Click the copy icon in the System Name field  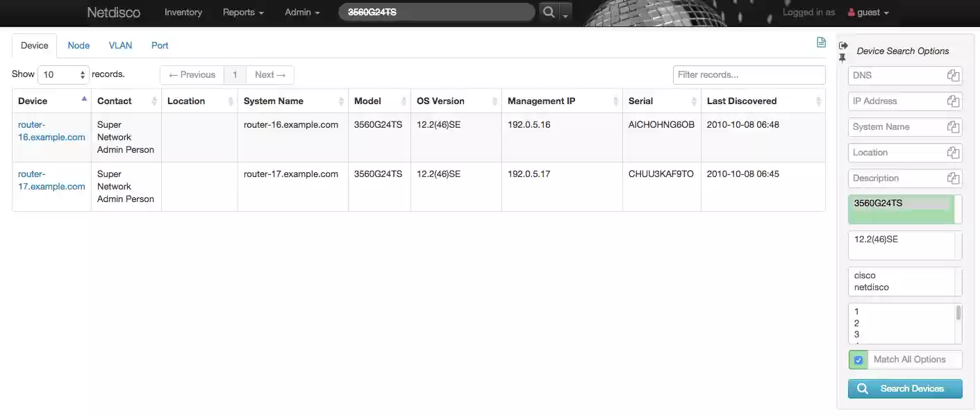[953, 126]
